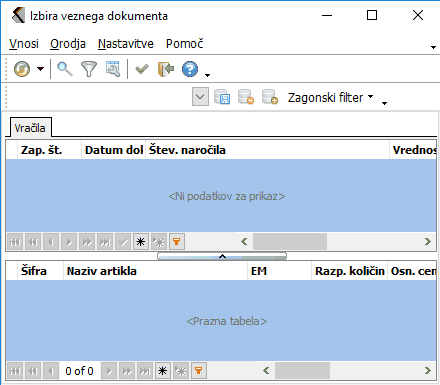
Task: Click the asterisk bookmark in lower navigator
Action: pos(163,371)
